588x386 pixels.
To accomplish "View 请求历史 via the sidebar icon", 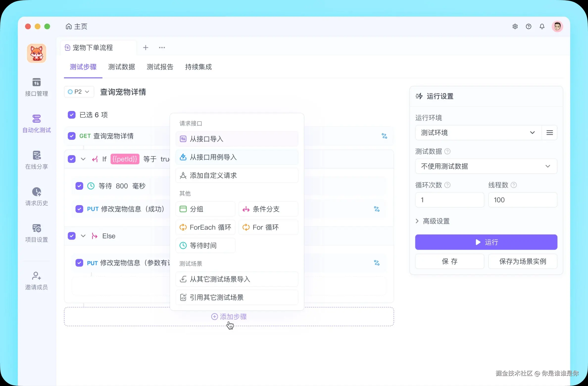I will click(x=36, y=196).
